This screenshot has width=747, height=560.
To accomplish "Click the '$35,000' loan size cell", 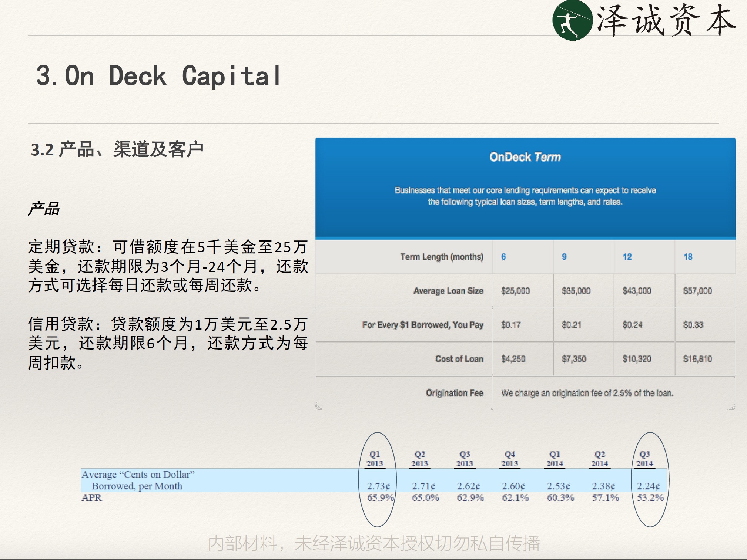I will coord(576,291).
